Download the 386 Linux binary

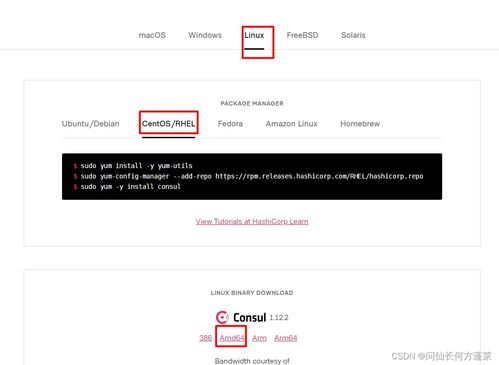click(x=205, y=338)
